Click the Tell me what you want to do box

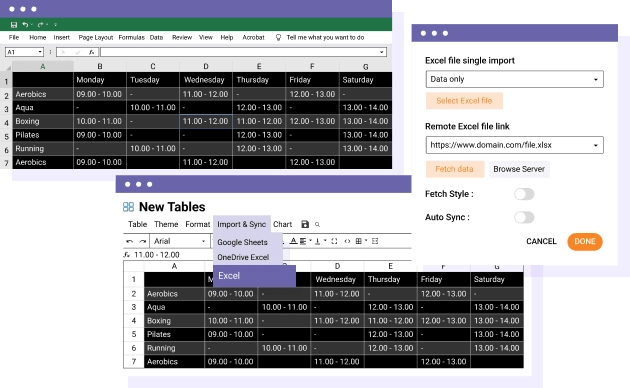point(325,37)
